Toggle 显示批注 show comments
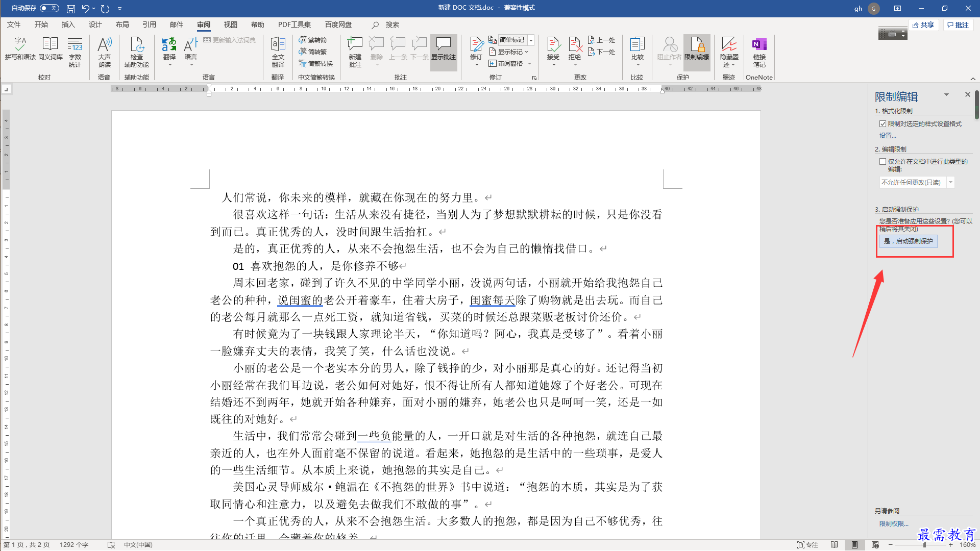The width and height of the screenshot is (980, 551). 444,52
